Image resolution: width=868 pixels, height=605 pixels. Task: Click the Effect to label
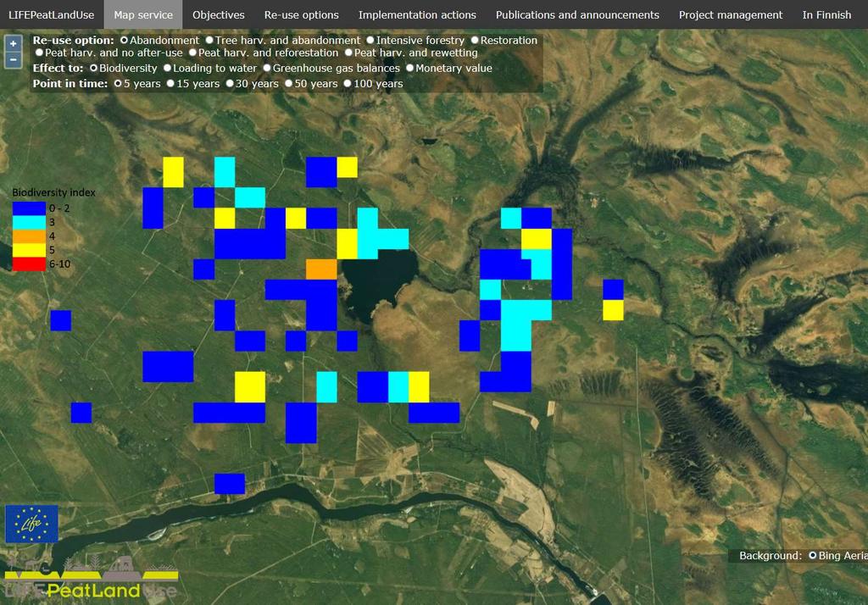coord(58,68)
